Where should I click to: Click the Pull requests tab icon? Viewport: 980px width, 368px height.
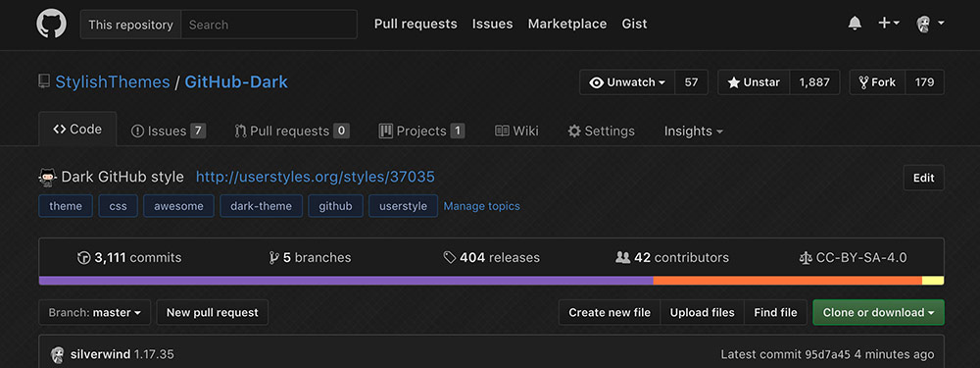(240, 131)
